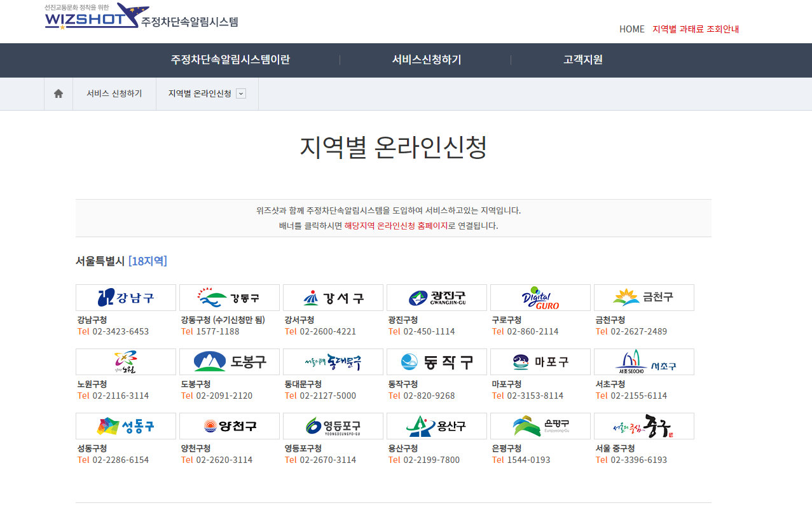Click the 동작구청 office name

coord(403,384)
